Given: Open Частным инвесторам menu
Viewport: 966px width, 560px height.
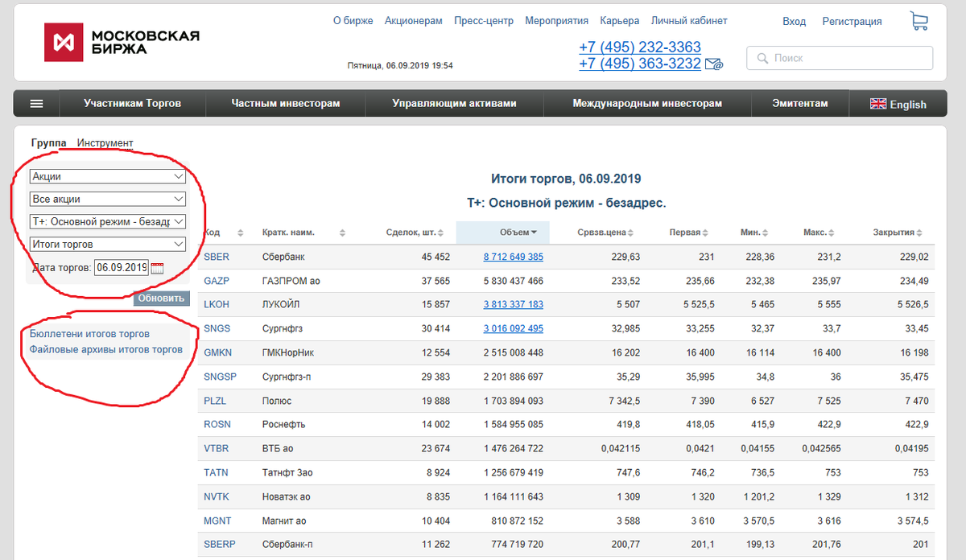Looking at the screenshot, I should tap(286, 104).
